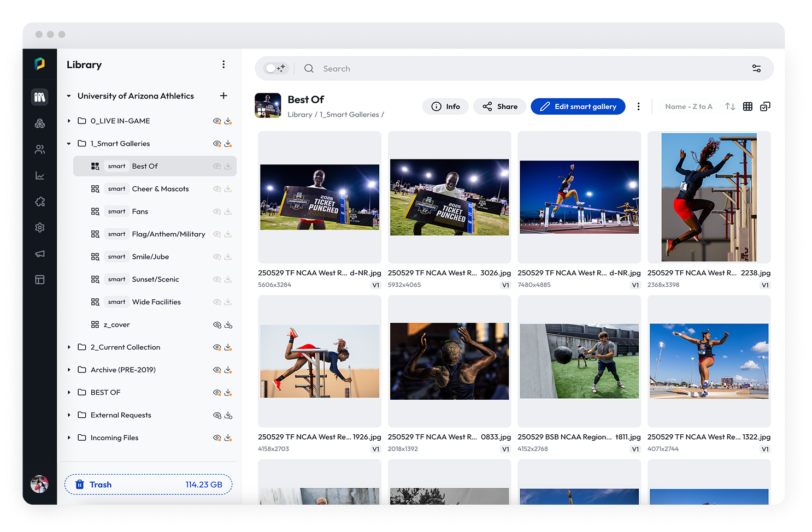This screenshot has width=812, height=532.
Task: Click the plus icon beside University of Arizona Athletics
Action: [x=223, y=96]
